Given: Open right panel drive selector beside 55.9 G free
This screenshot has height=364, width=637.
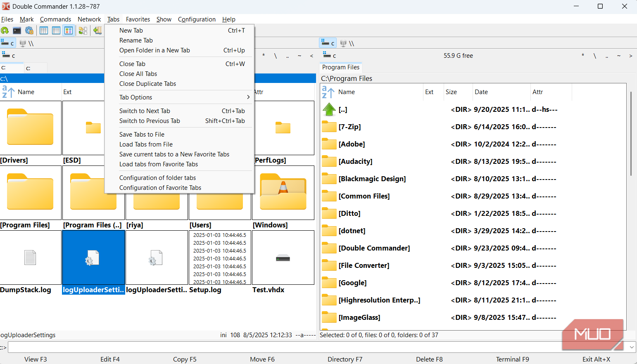Looking at the screenshot, I should point(329,56).
